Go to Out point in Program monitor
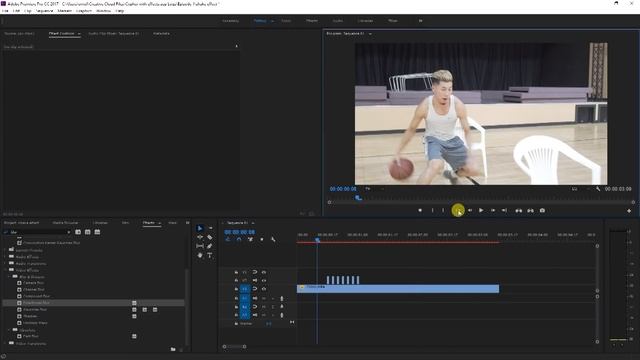The height and width of the screenshot is (360, 640). point(504,211)
